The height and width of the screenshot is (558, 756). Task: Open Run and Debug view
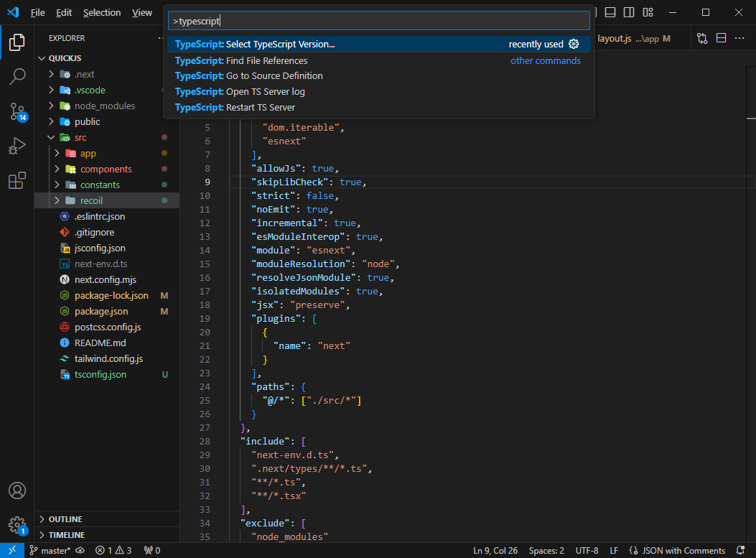pos(17,146)
